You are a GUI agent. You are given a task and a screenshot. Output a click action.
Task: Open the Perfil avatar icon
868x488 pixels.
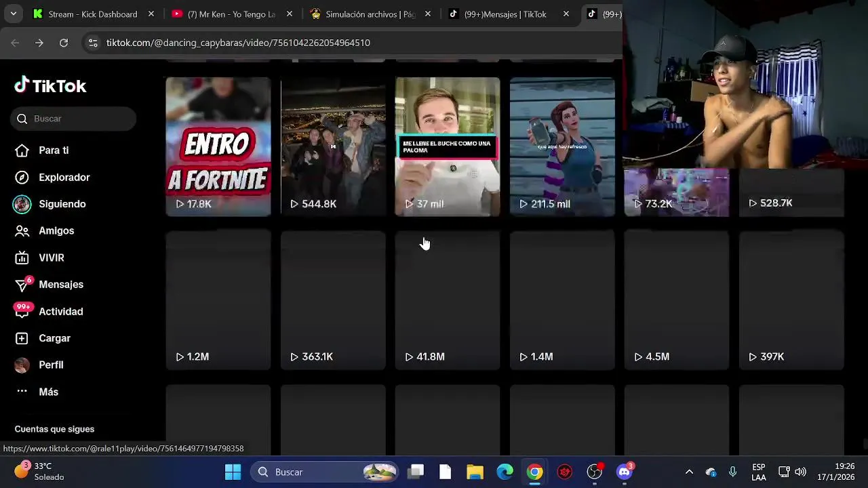tap(22, 365)
